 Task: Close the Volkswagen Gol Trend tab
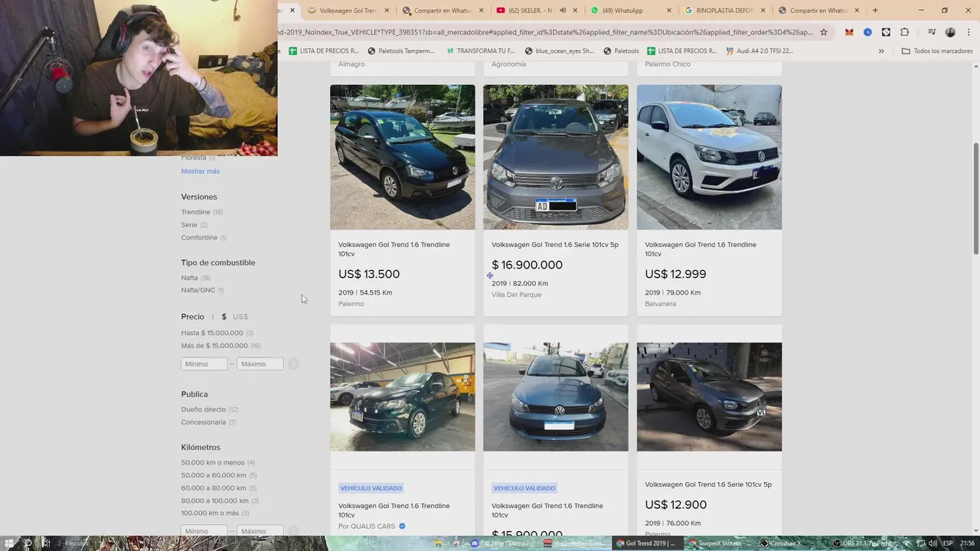(387, 11)
